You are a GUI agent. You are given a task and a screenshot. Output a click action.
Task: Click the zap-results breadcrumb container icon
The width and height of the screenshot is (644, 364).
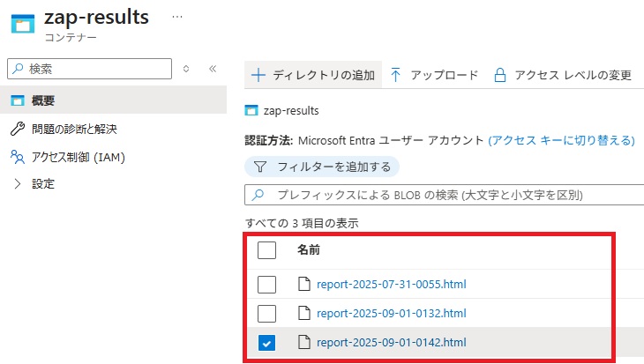point(252,111)
